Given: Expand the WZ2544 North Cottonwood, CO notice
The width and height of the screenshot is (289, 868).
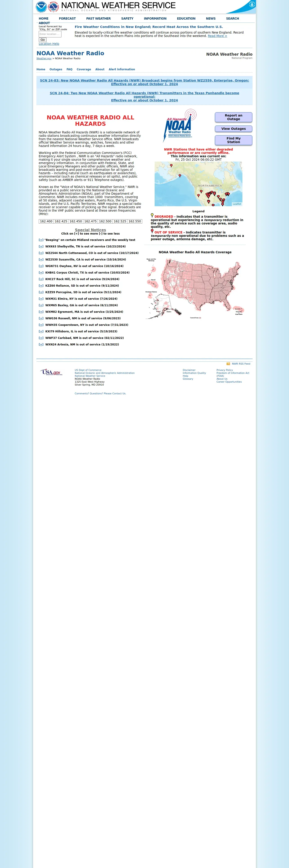Looking at the screenshot, I should [41, 253].
